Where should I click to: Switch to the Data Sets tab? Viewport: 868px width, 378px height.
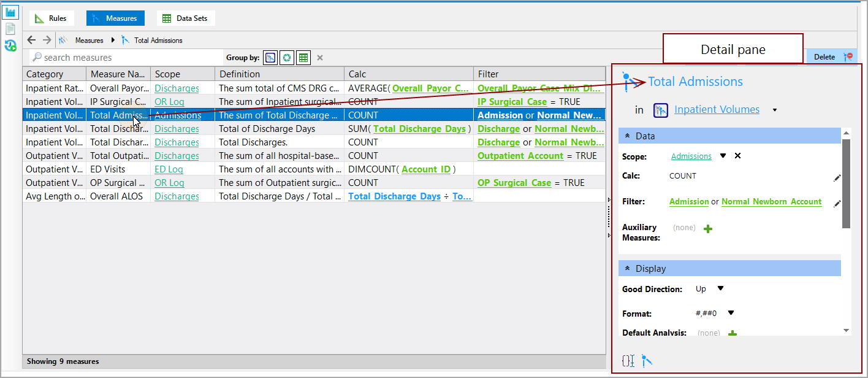coord(185,18)
